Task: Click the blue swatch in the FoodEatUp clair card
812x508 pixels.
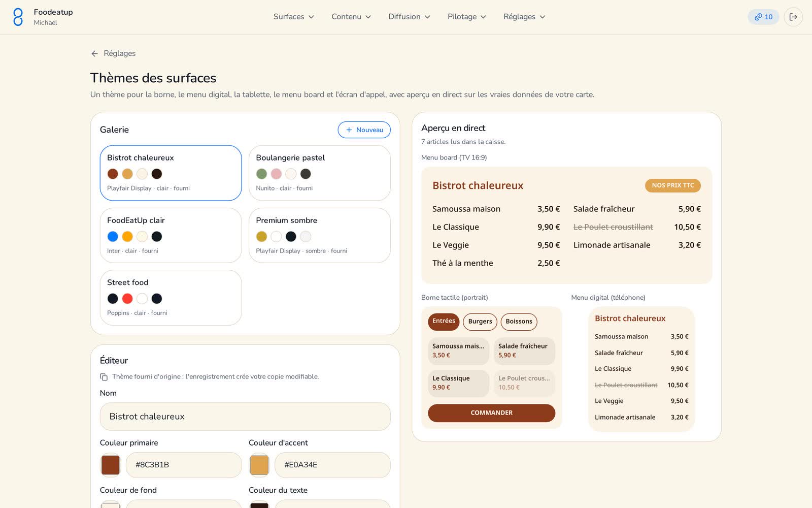Action: (113, 236)
